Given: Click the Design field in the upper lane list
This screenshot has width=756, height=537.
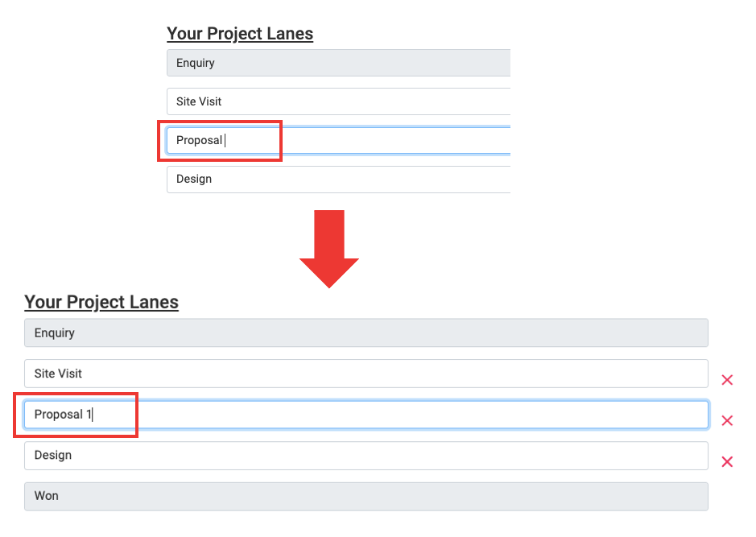Looking at the screenshot, I should click(x=338, y=179).
